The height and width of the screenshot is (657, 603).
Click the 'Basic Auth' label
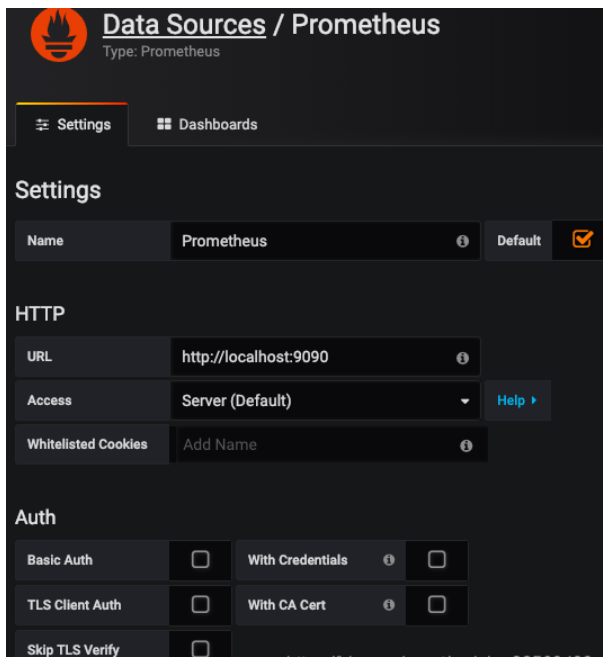(x=60, y=560)
